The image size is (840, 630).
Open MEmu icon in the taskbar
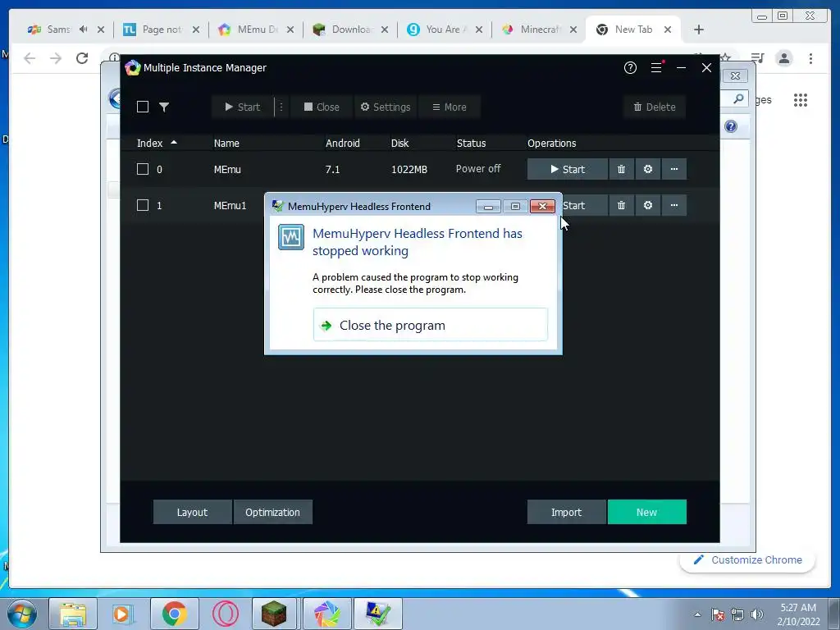326,614
